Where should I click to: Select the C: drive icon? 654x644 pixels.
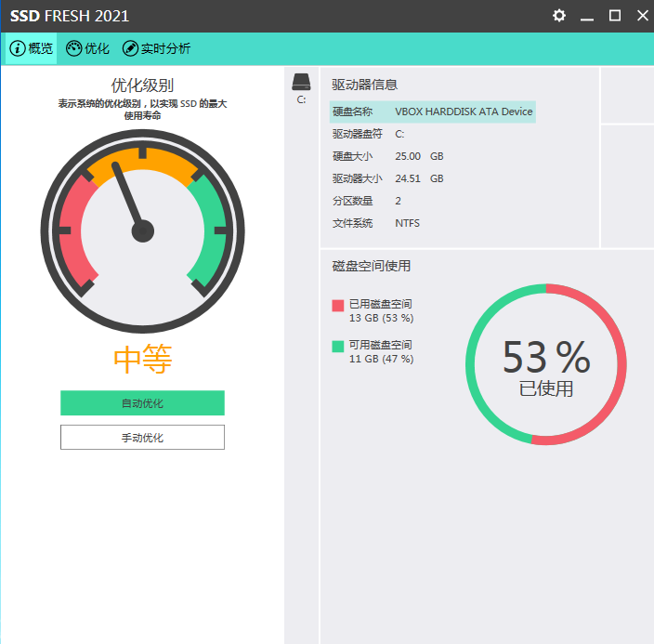pos(301,83)
